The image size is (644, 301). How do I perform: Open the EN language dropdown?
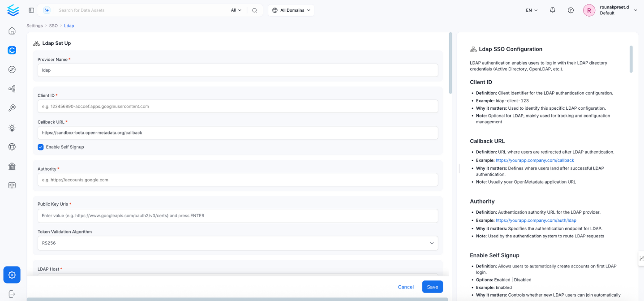(532, 10)
